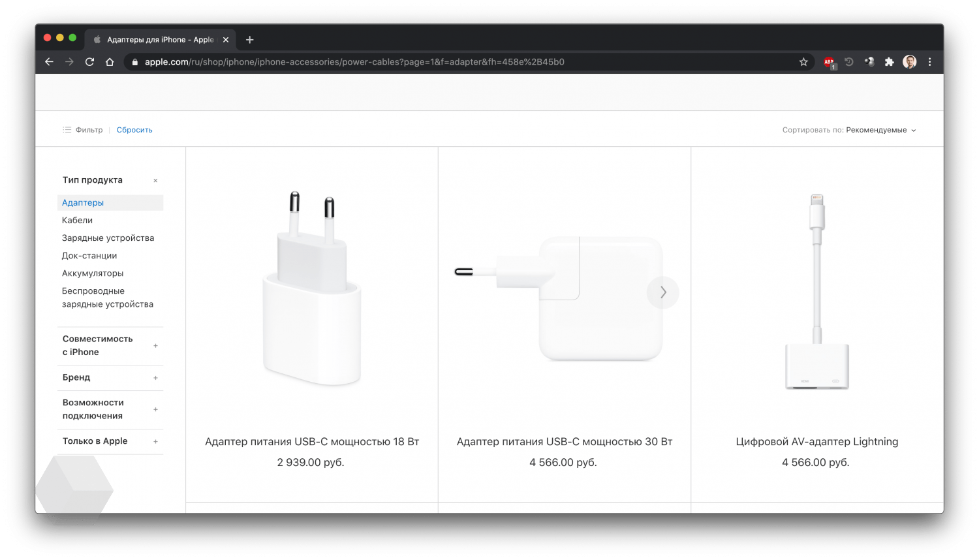This screenshot has height=560, width=979.
Task: Open the Lightning AV adapter image
Action: tap(817, 291)
